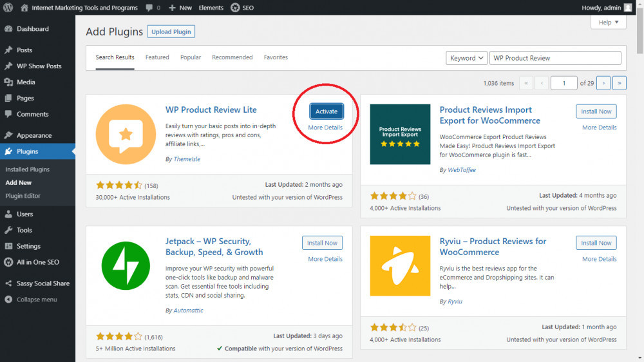Click the Sassy Social Share icon
The width and height of the screenshot is (644, 362).
tap(8, 283)
